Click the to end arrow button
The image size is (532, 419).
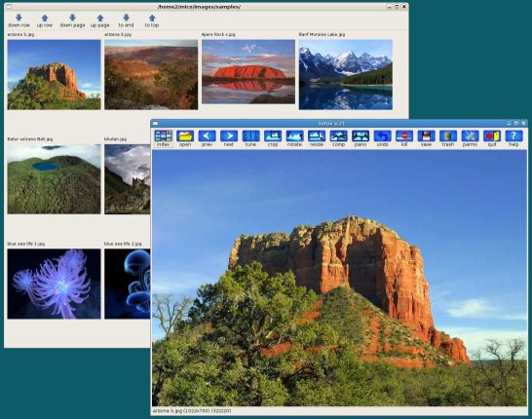126,20
